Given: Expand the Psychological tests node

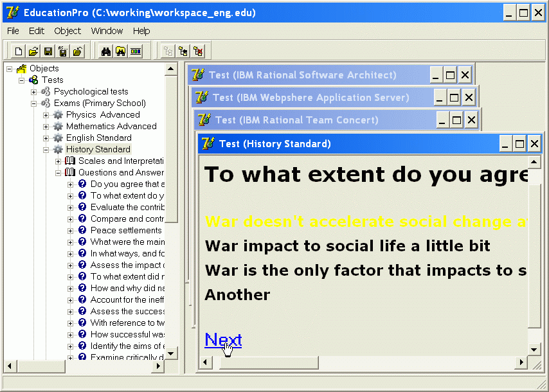Looking at the screenshot, I should click(34, 92).
